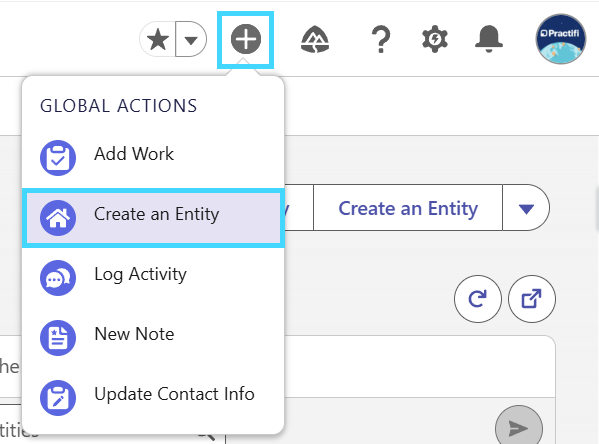This screenshot has height=444, width=599.
Task: Open the Practifi user profile avatar
Action: [x=560, y=39]
